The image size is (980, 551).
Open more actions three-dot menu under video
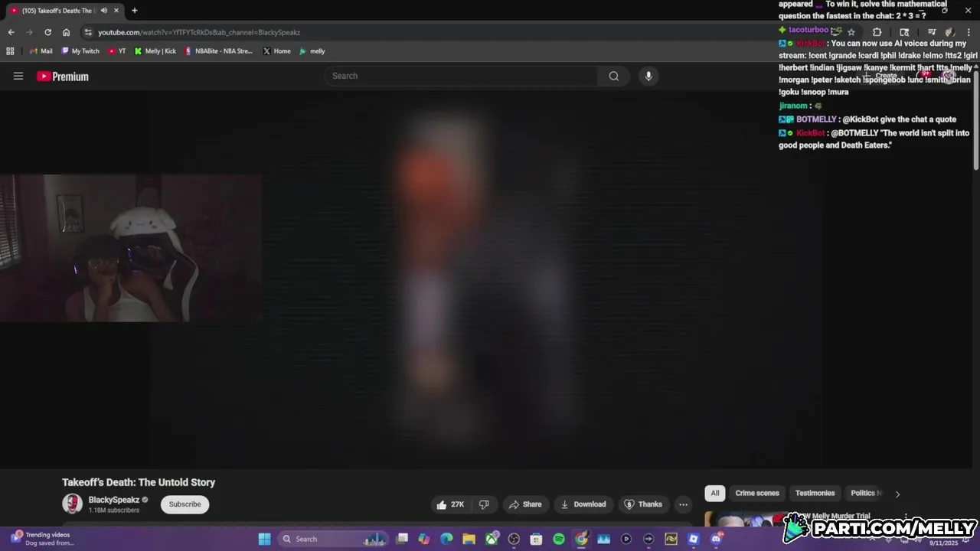tap(683, 504)
